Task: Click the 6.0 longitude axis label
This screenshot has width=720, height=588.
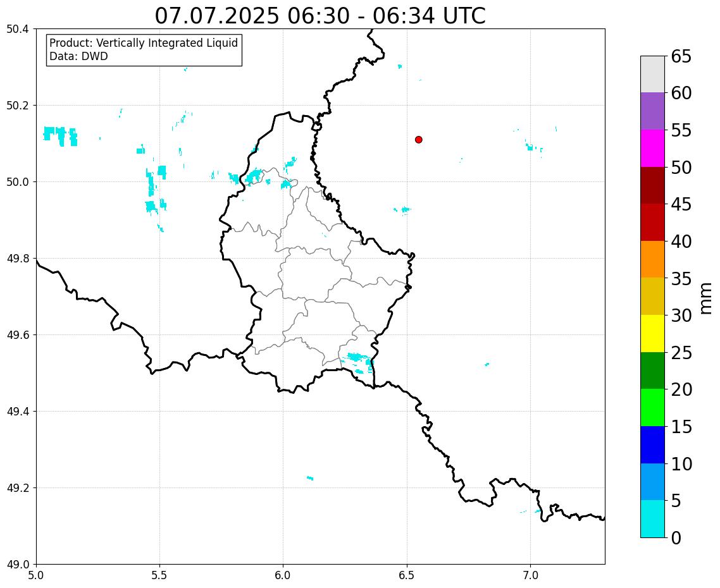Action: click(x=283, y=575)
